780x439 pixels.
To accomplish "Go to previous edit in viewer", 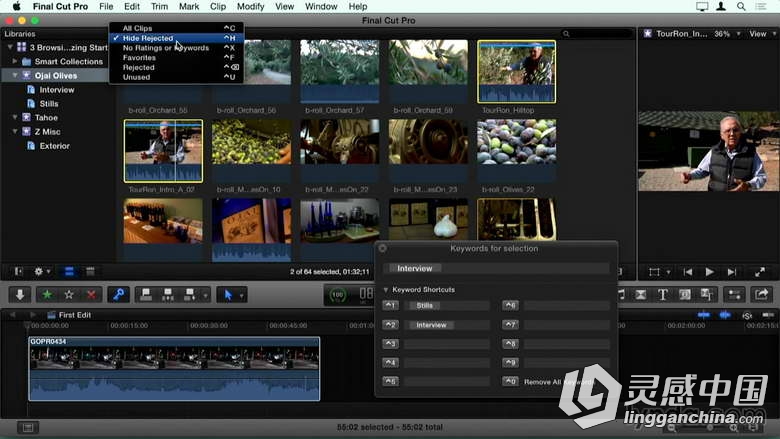I will pyautogui.click(x=688, y=272).
